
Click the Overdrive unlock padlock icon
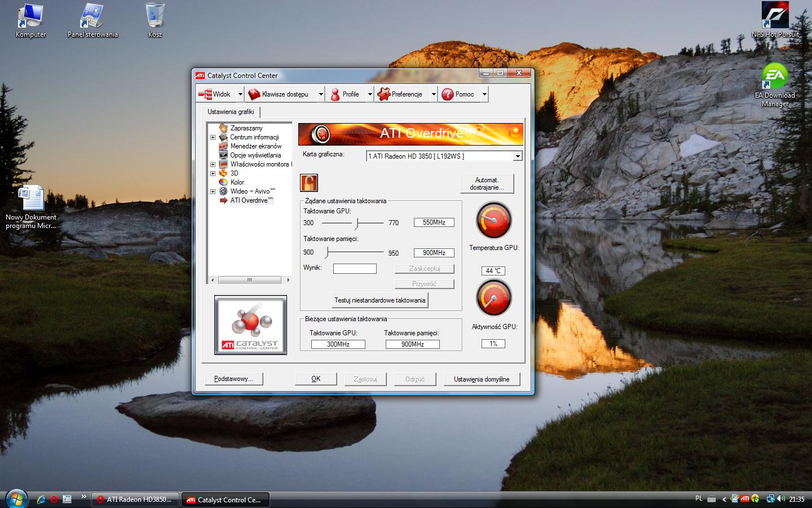[x=309, y=183]
